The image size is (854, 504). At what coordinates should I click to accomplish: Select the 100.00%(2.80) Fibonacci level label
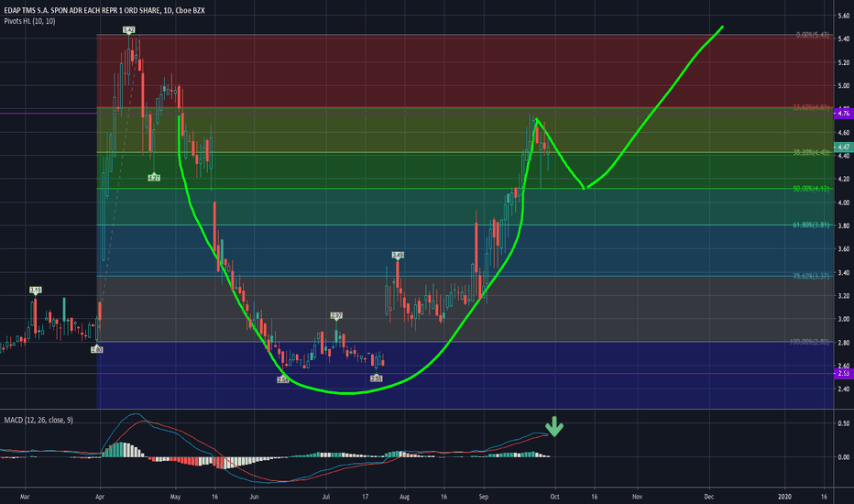[x=809, y=342]
